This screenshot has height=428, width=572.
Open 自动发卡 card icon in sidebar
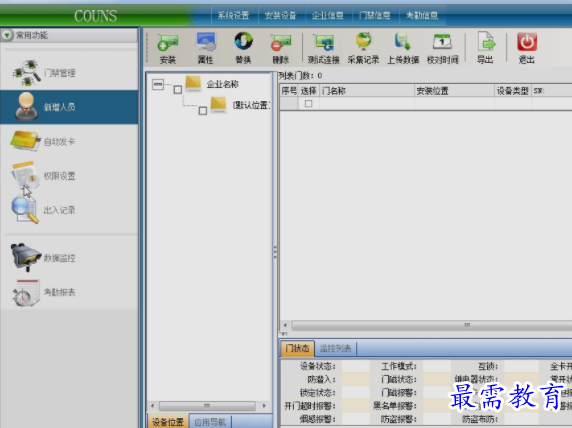25,141
